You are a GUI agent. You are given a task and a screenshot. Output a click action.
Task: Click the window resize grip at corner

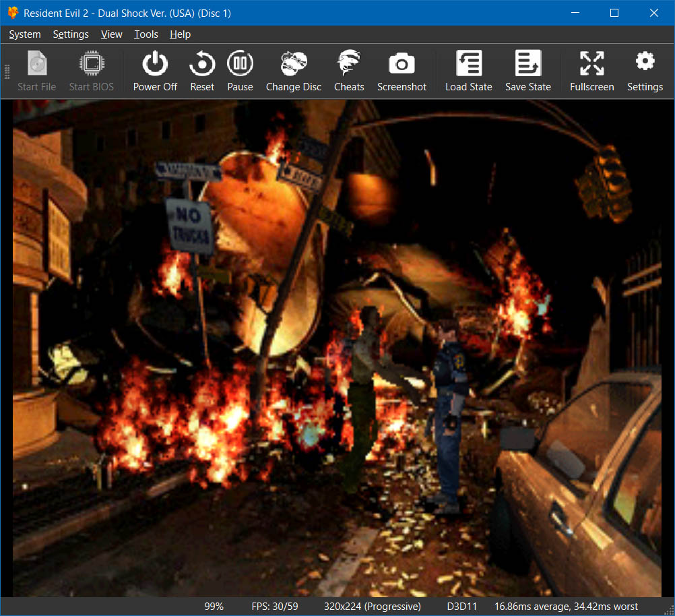(x=670, y=611)
